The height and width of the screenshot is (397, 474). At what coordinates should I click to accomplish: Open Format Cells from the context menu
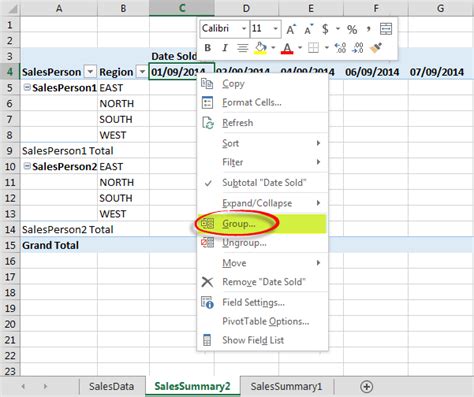click(262, 102)
